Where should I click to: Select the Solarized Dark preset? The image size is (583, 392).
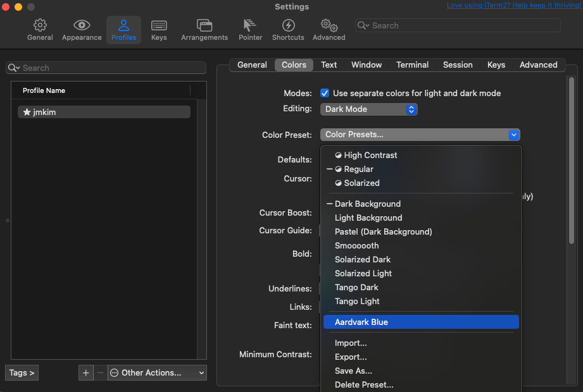(421, 259)
